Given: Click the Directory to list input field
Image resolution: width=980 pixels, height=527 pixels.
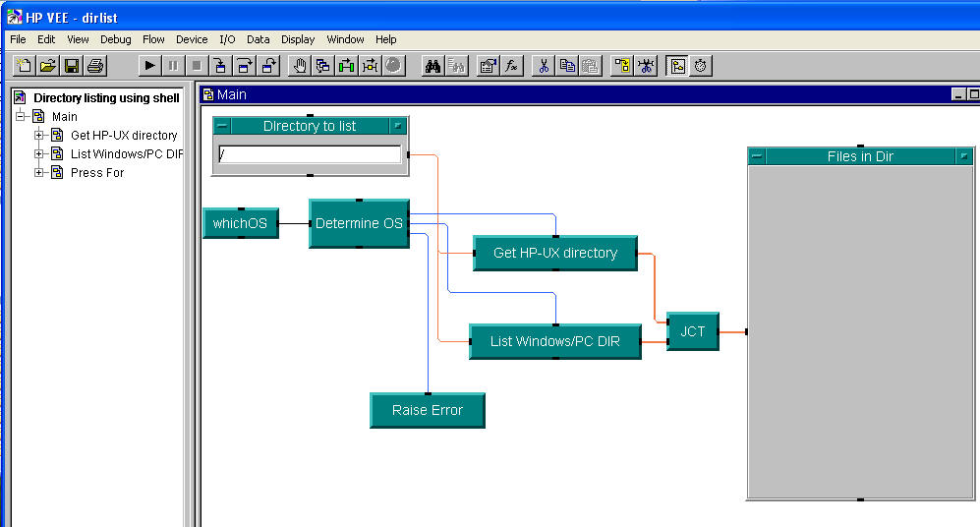Looking at the screenshot, I should tap(310, 154).
